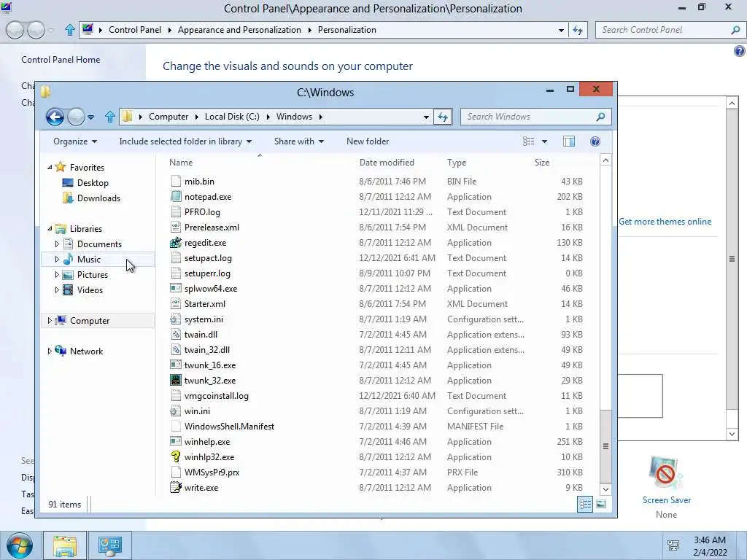The width and height of the screenshot is (747, 560).
Task: Click Appearance and Personalization breadcrumb
Action: [239, 30]
